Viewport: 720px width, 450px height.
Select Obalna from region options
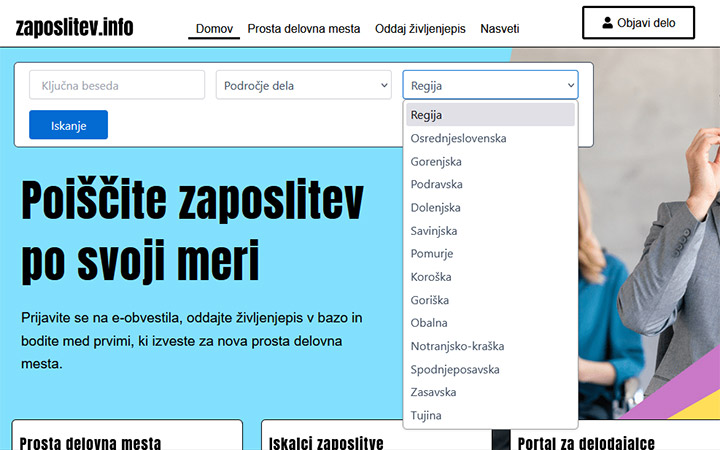click(429, 323)
